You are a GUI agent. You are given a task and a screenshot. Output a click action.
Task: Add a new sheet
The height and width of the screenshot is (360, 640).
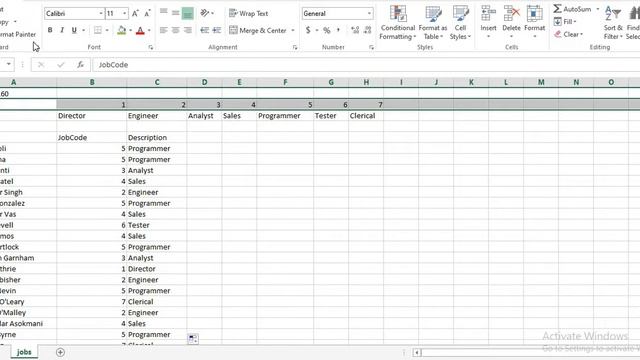[x=60, y=352]
